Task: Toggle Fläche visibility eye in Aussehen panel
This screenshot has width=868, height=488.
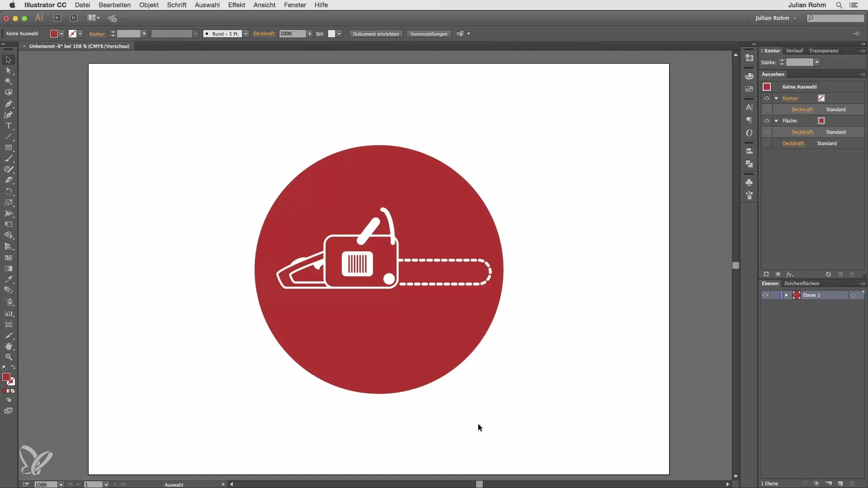Action: click(x=767, y=121)
